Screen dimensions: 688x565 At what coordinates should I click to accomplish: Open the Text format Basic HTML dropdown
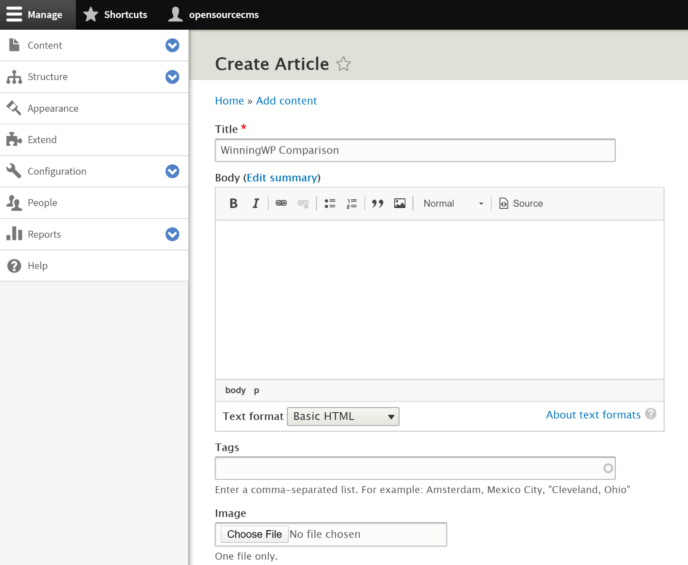tap(343, 416)
